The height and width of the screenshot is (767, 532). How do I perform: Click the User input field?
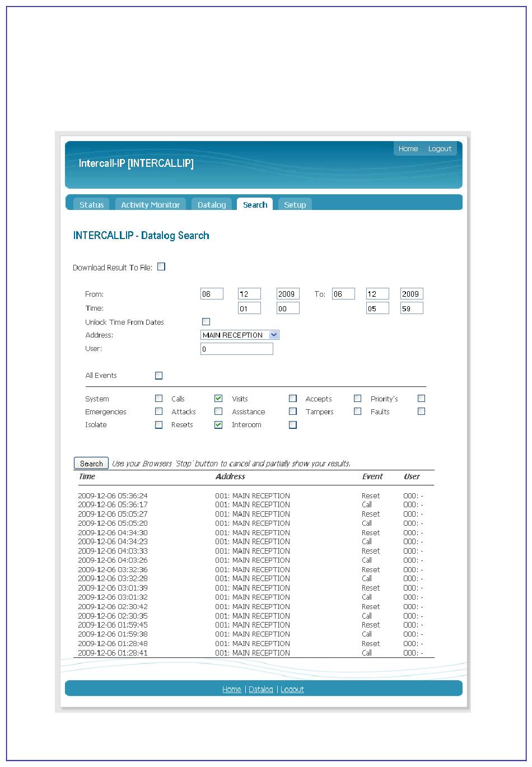[x=237, y=349]
